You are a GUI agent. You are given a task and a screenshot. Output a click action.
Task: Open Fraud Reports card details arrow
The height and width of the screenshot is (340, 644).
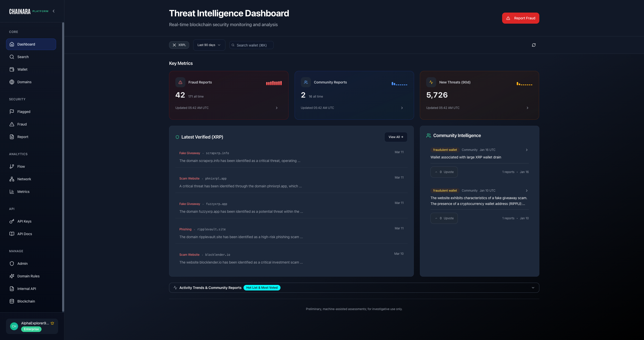point(277,108)
